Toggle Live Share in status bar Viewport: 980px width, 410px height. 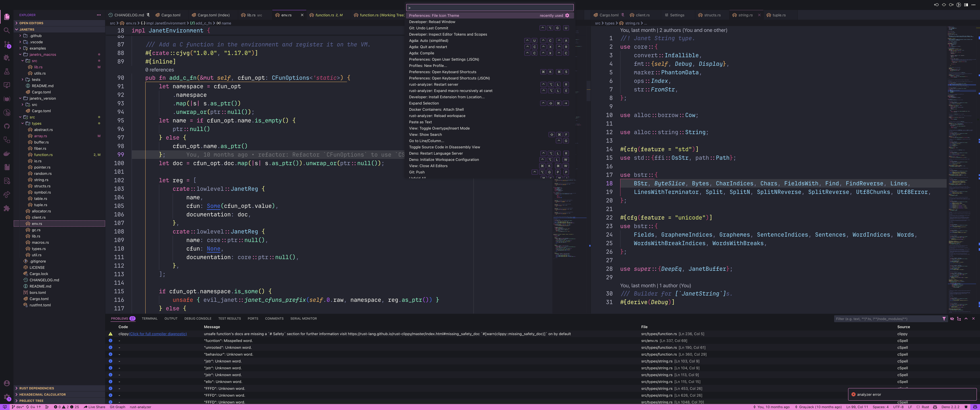coord(94,407)
